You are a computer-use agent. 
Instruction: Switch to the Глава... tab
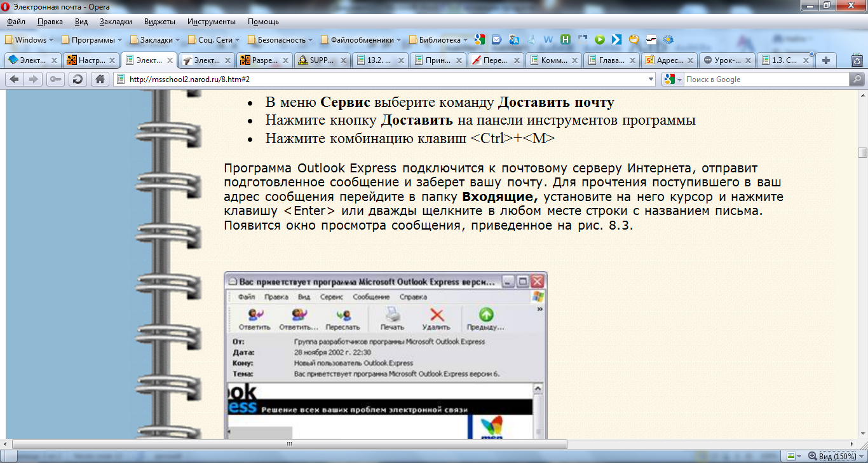(x=612, y=60)
